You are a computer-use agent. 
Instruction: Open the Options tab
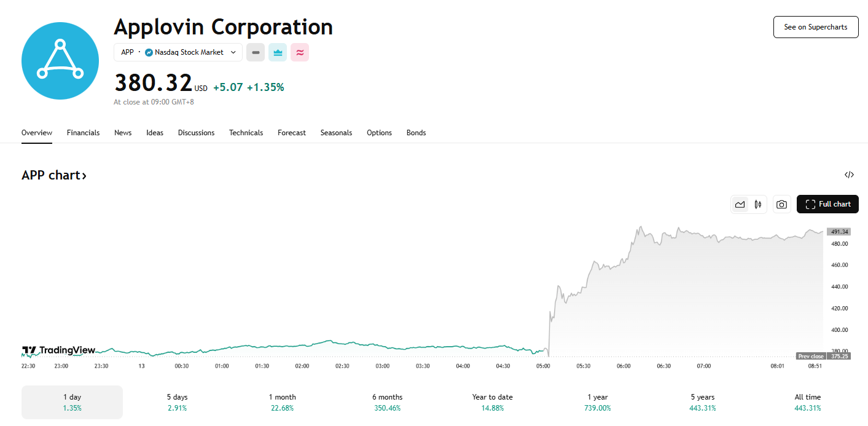379,133
